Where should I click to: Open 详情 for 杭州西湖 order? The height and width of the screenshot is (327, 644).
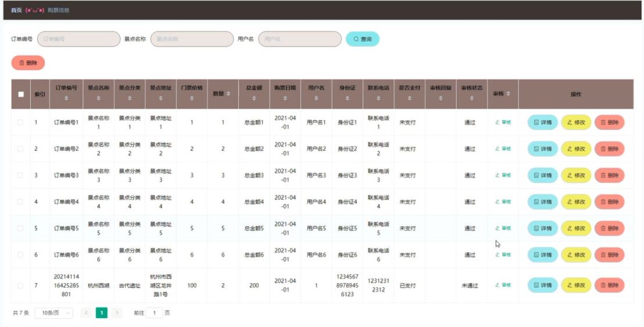coord(542,285)
